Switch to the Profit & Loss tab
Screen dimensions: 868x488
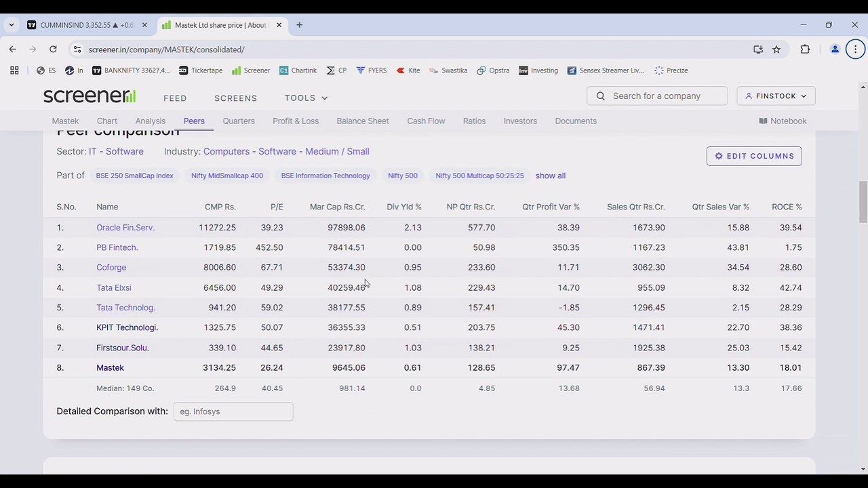tap(296, 121)
